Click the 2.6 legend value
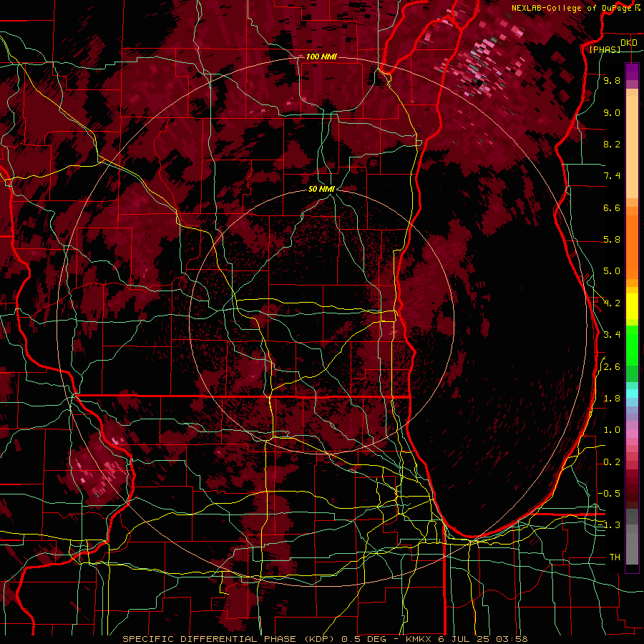The image size is (644, 644). (x=612, y=367)
